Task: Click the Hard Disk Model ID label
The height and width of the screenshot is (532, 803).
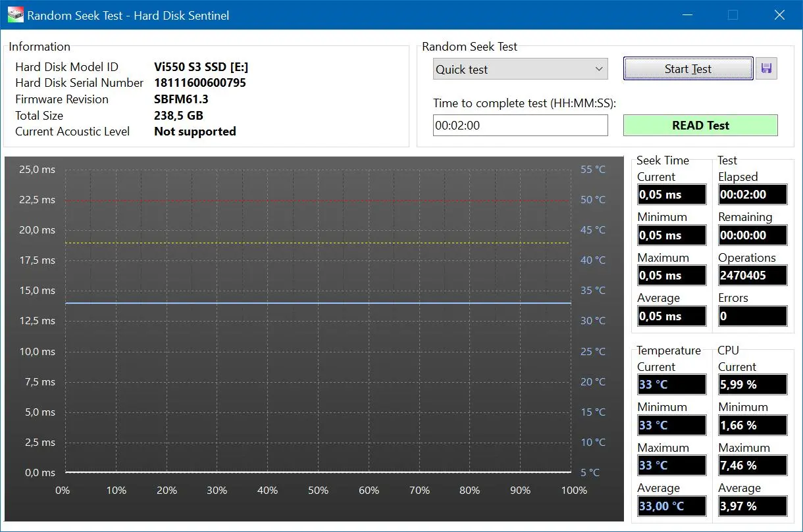Action: pyautogui.click(x=67, y=67)
